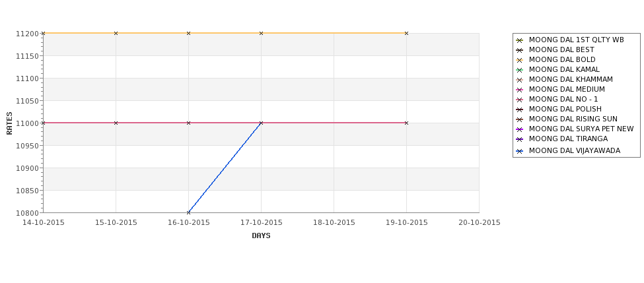
Task: Select the MOONG DAL RISING SUN legend label
Action: click(573, 119)
